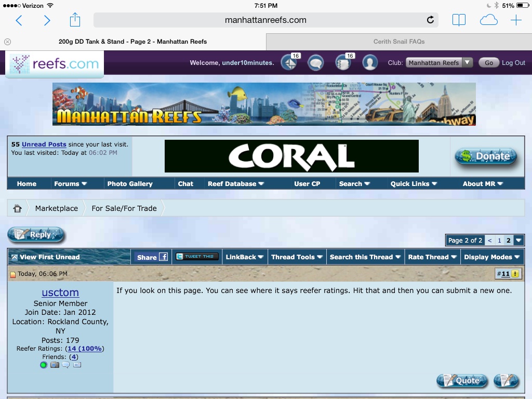Screen dimensions: 532x399
Task: Go to previous page arrow
Action: 489,240
